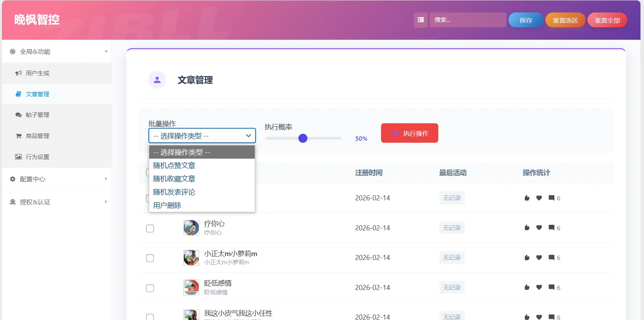Select 随机收藏文章 from the dropdown list
This screenshot has width=644, height=320.
(202, 179)
